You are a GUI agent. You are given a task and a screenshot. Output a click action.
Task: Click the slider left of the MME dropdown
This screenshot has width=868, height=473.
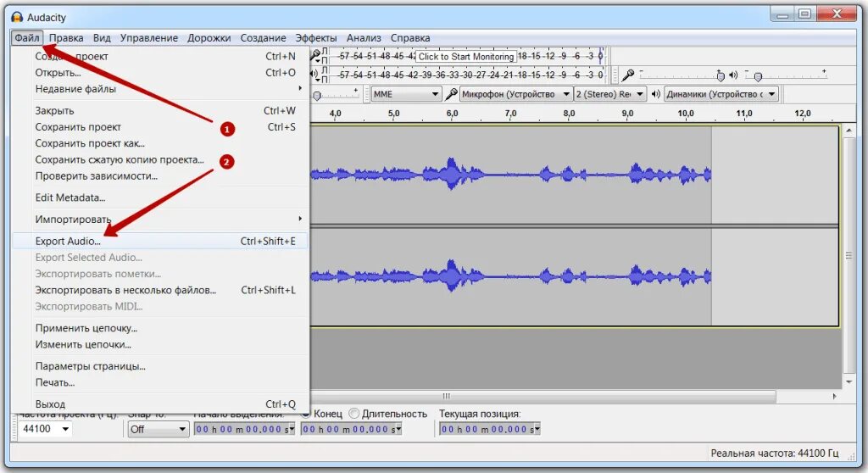point(335,94)
